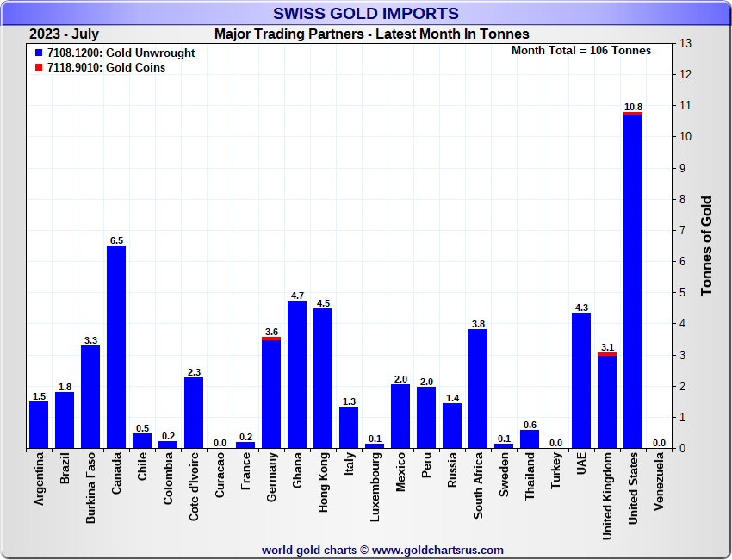Click the red Gold Coins legend swatch
This screenshot has width=732, height=560.
tap(39, 68)
